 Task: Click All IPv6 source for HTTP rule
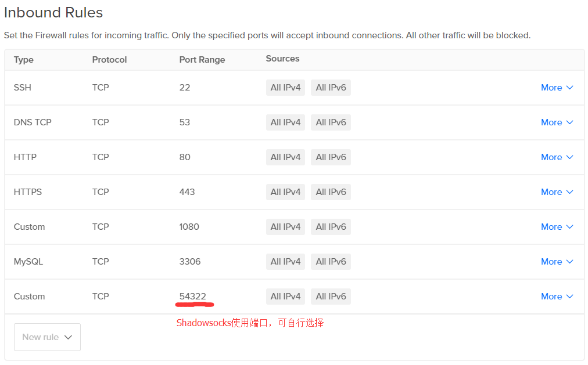[331, 157]
